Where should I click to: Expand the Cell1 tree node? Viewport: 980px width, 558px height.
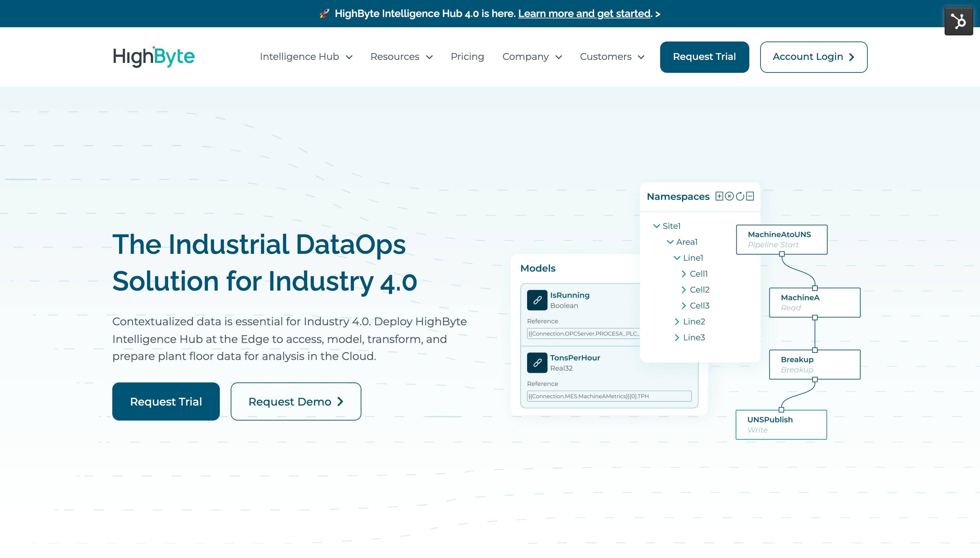[x=684, y=274]
